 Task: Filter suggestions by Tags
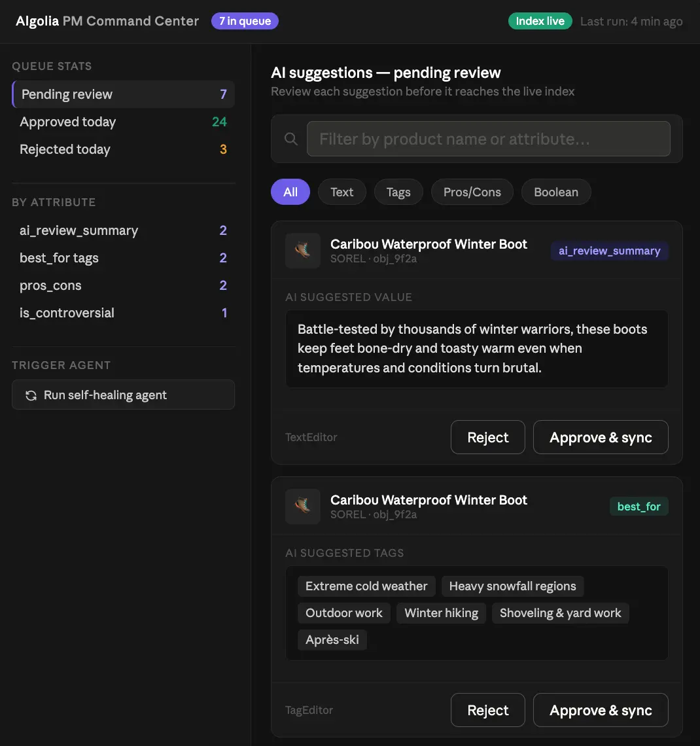coord(398,192)
